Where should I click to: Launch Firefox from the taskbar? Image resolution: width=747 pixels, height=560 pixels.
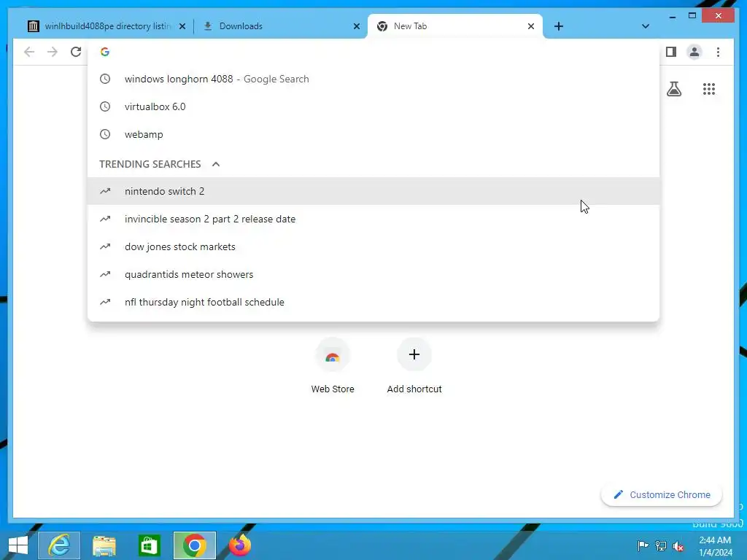click(239, 545)
